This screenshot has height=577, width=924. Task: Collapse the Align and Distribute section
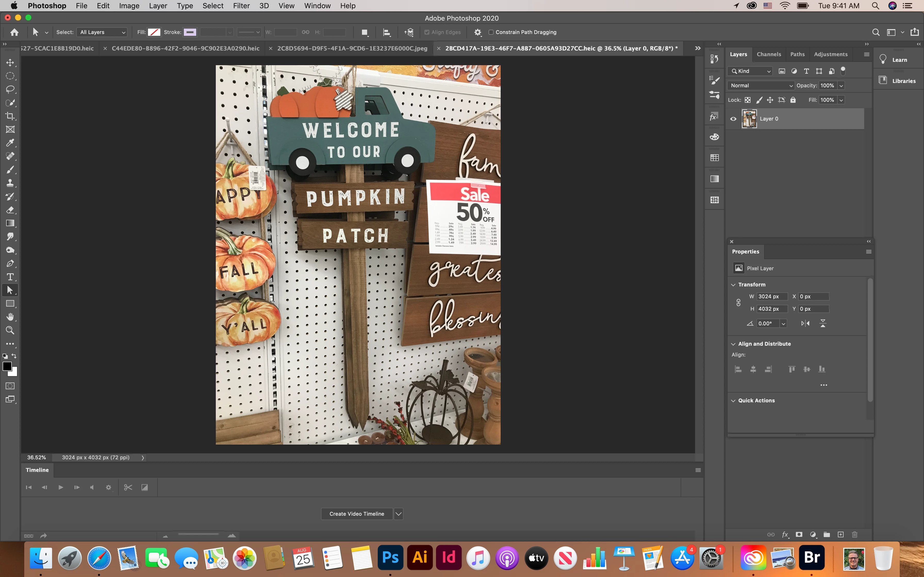pos(733,344)
